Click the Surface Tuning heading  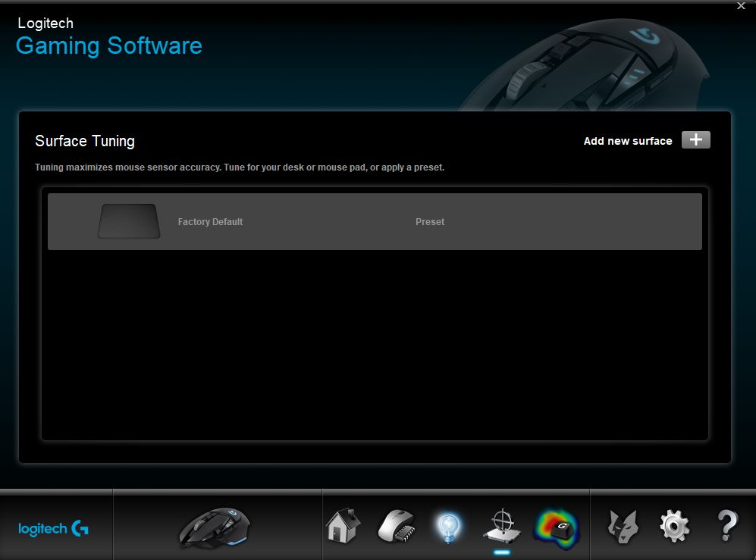[85, 141]
